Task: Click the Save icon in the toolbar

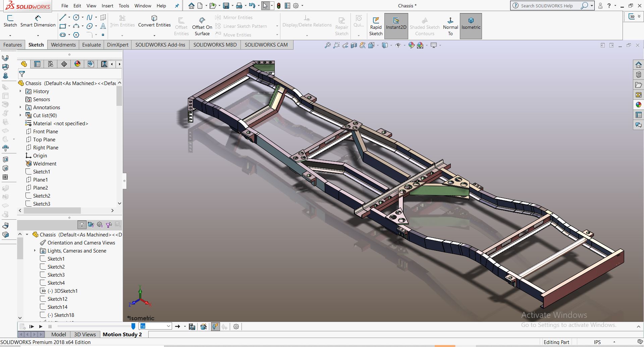Action: coord(226,6)
